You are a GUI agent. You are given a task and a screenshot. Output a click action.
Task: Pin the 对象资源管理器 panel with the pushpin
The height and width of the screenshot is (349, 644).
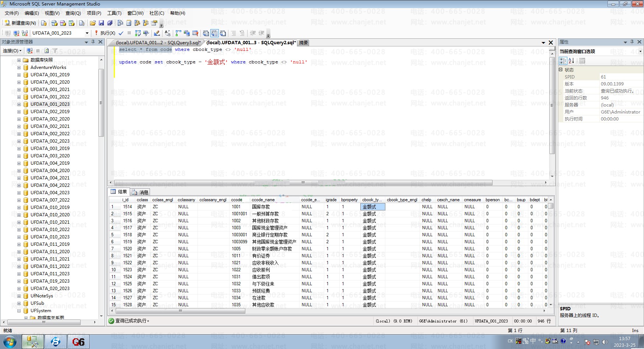point(93,42)
